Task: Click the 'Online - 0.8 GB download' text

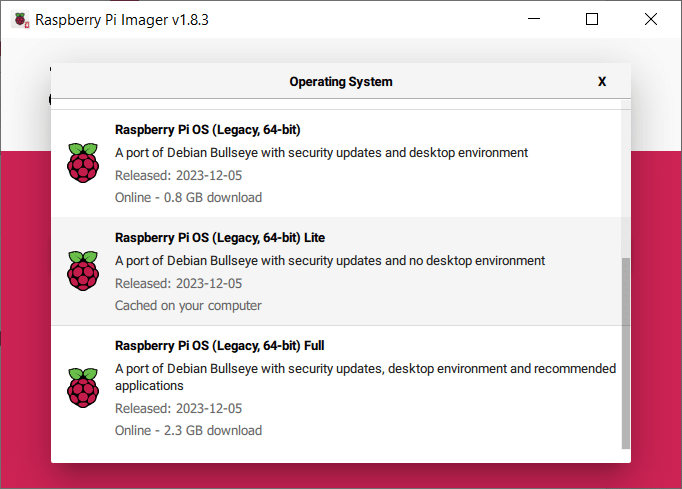Action: 188,197
